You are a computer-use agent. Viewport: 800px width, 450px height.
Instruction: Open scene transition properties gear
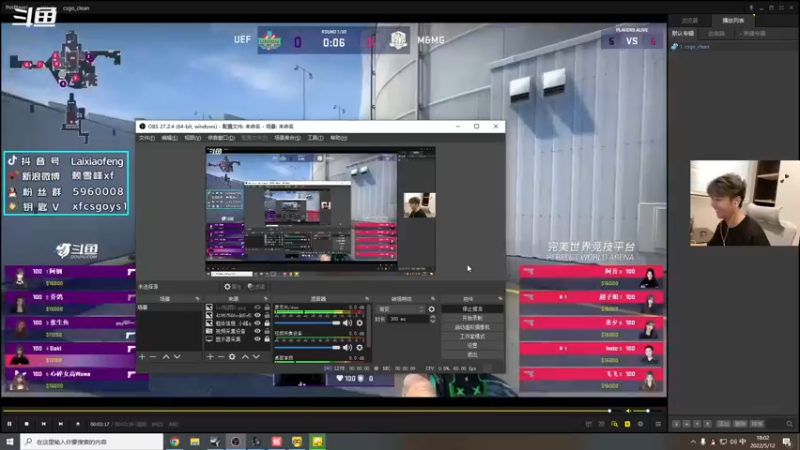coord(432,309)
